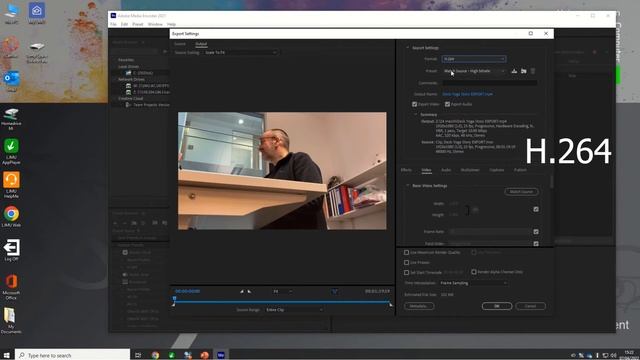640x360 pixels.
Task: Click the Set Out Point marker icon
Action: 249,291
